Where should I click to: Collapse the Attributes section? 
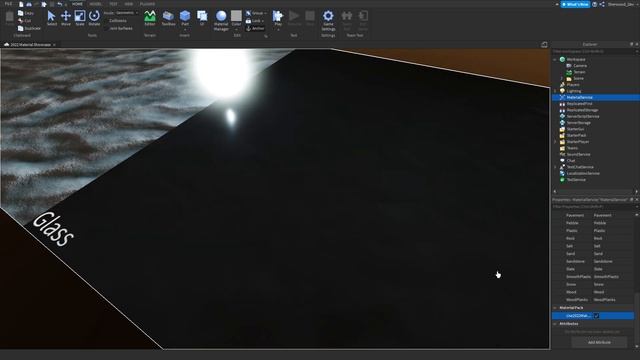tap(555, 324)
